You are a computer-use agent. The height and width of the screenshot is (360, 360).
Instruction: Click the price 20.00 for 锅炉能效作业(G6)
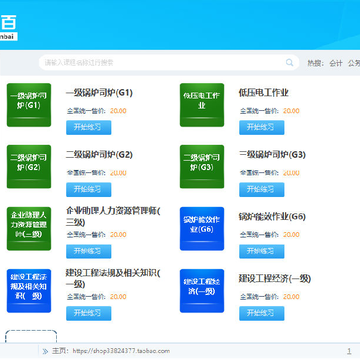(x=291, y=235)
